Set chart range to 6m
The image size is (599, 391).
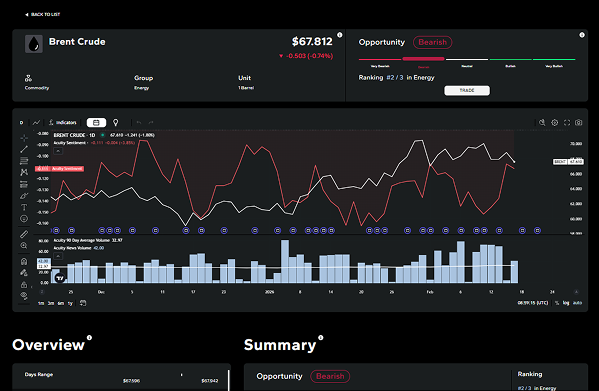[x=61, y=303]
